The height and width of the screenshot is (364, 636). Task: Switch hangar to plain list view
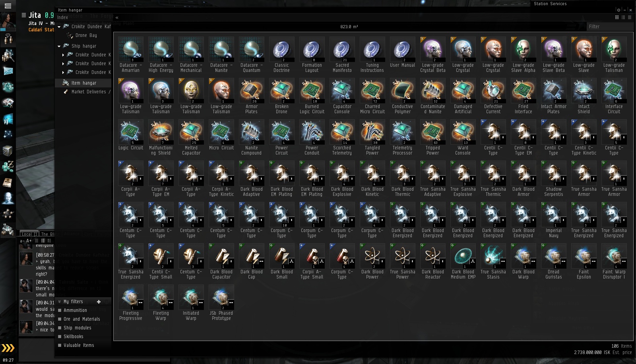pyautogui.click(x=629, y=17)
